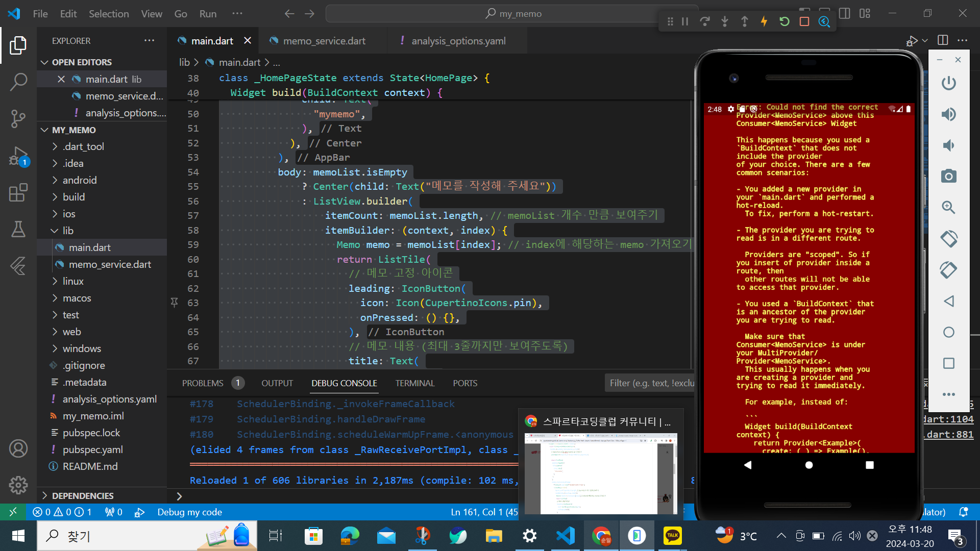
Task: Stop the debug session
Action: pyautogui.click(x=804, y=21)
